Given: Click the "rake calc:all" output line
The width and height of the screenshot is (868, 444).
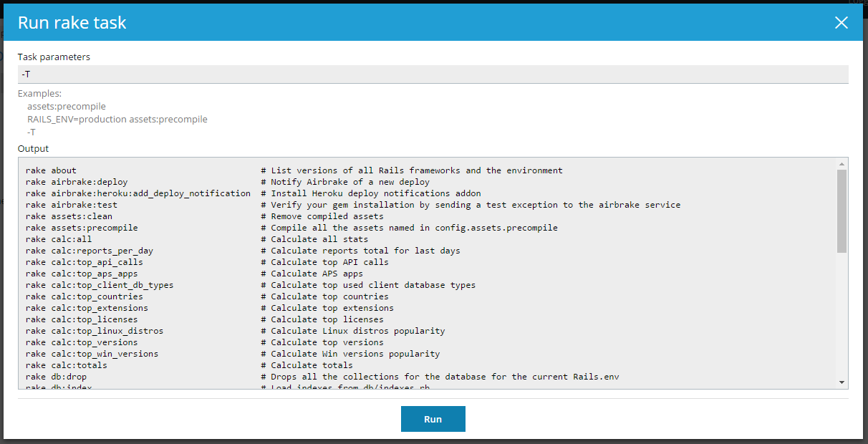Looking at the screenshot, I should (x=59, y=239).
